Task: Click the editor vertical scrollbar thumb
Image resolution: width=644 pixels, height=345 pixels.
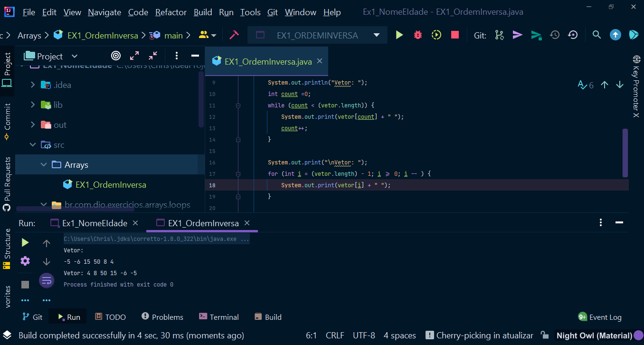Action: 625,153
